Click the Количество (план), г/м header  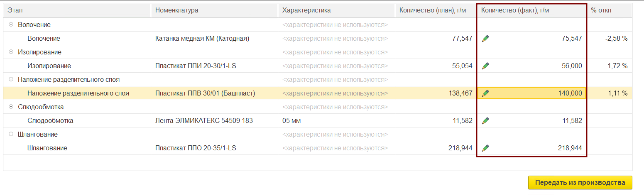[436, 10]
